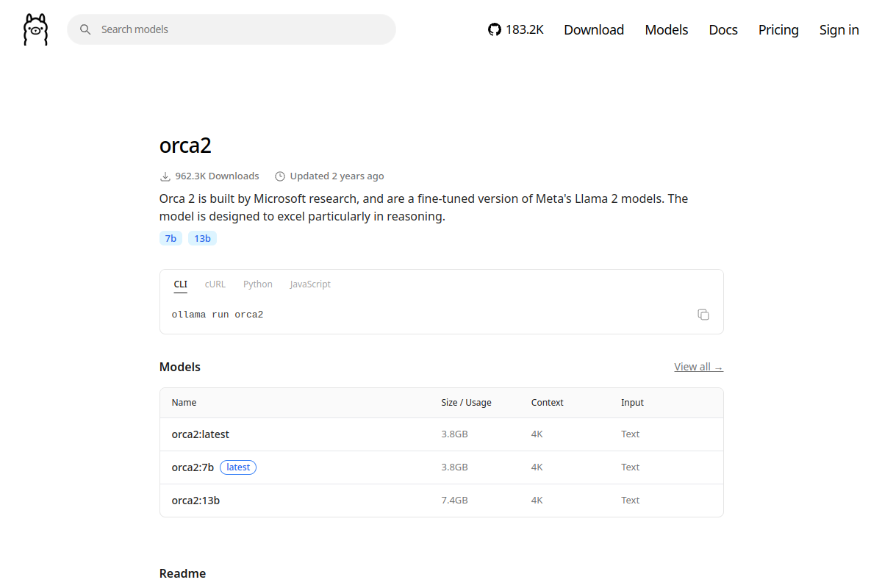This screenshot has height=588, width=882.
Task: Open the orca2:7b model row
Action: click(x=442, y=467)
